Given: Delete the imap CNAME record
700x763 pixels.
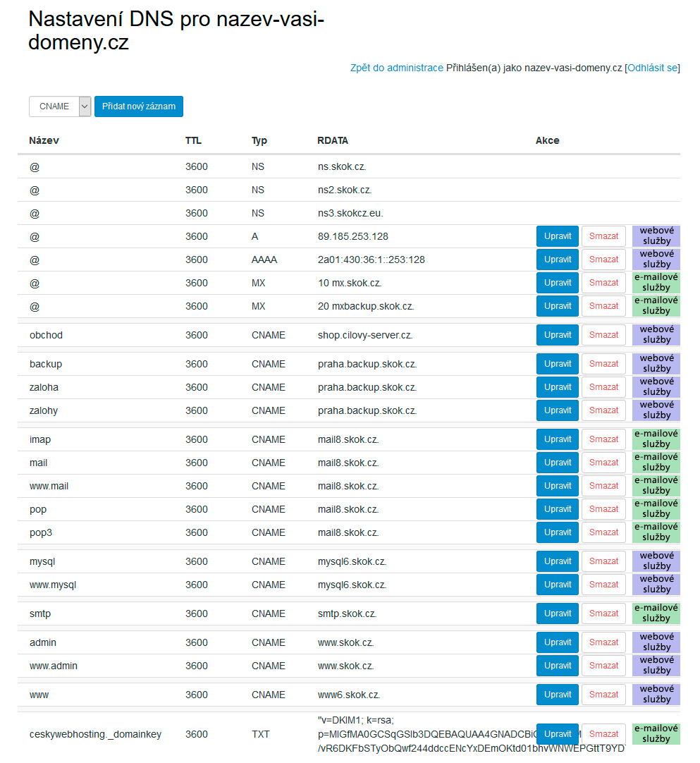Looking at the screenshot, I should click(x=603, y=439).
